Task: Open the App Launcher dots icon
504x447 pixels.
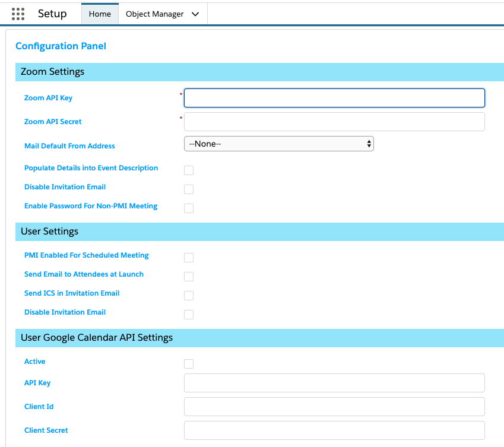Action: click(18, 14)
